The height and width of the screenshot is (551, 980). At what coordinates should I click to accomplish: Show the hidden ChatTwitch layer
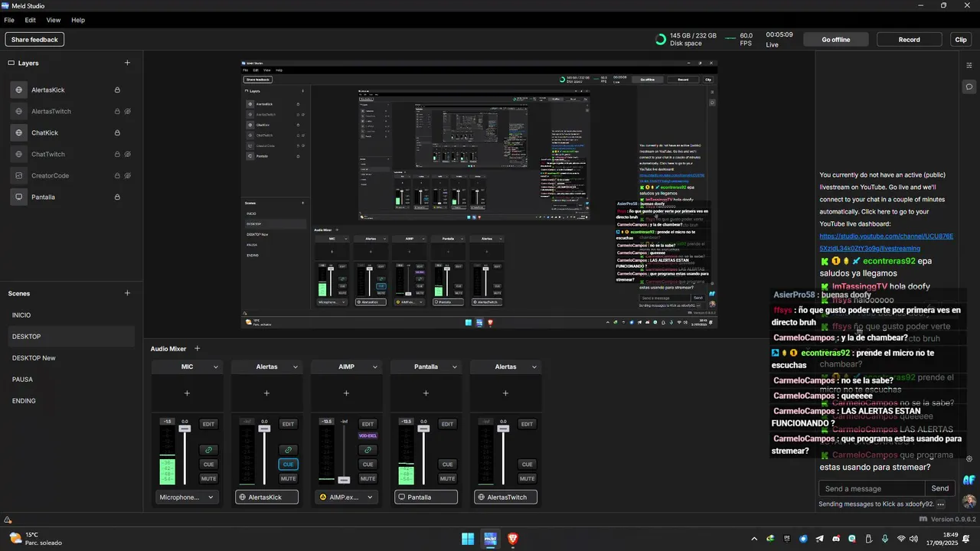[x=128, y=154]
